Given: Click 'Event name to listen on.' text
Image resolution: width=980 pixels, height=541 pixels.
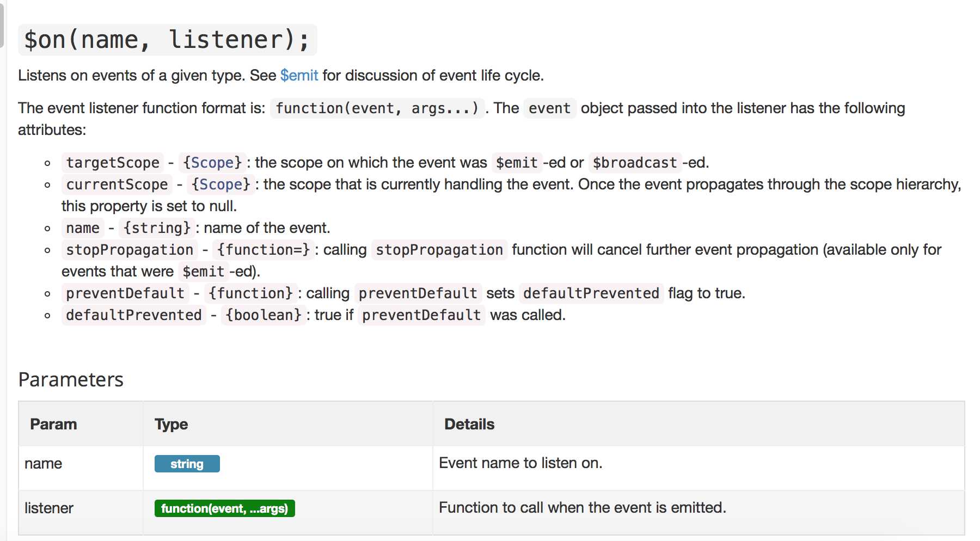Looking at the screenshot, I should (520, 463).
